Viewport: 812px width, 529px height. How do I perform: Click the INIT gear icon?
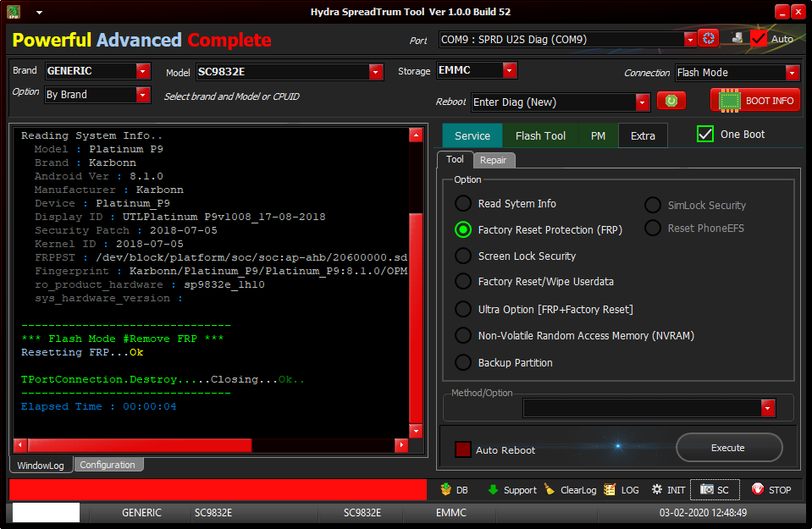click(x=668, y=490)
